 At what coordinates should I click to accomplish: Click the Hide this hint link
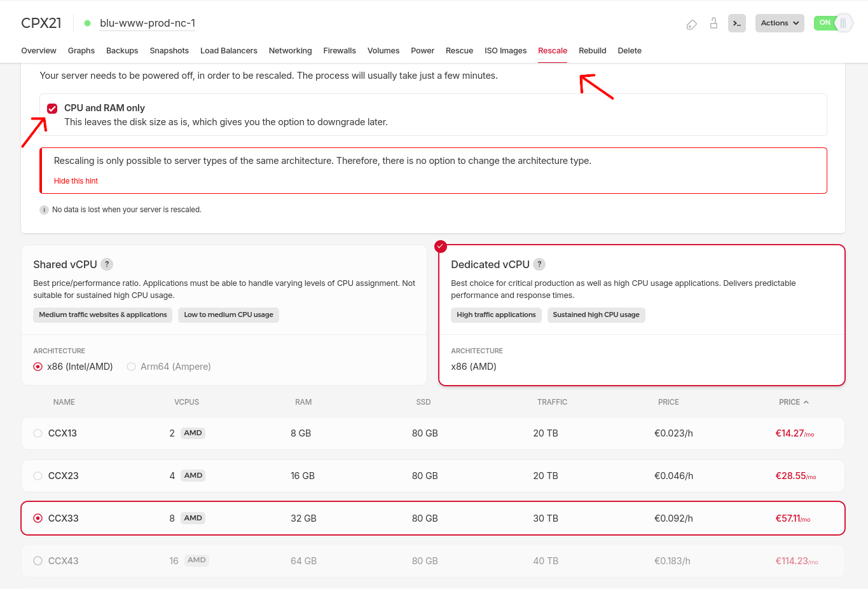76,180
